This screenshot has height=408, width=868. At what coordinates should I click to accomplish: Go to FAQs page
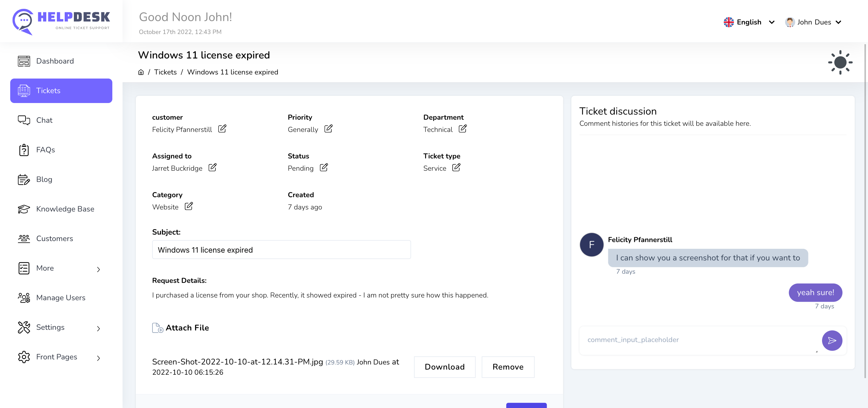click(x=61, y=150)
